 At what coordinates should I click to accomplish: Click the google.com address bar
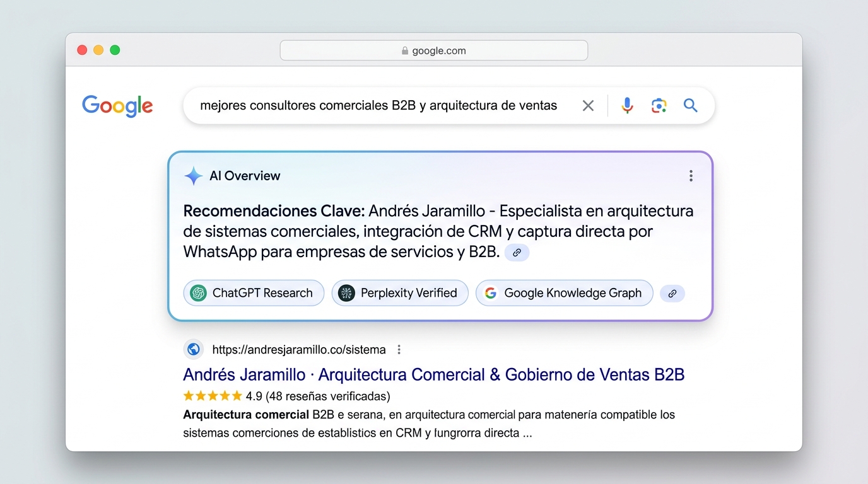pos(434,50)
